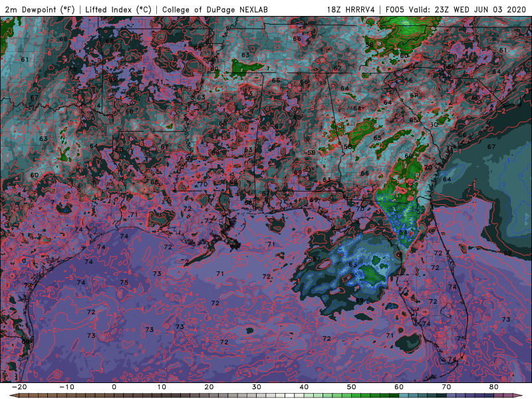532x399 pixels.
Task: Click the 80 label on the color scale
Action: tap(494, 387)
